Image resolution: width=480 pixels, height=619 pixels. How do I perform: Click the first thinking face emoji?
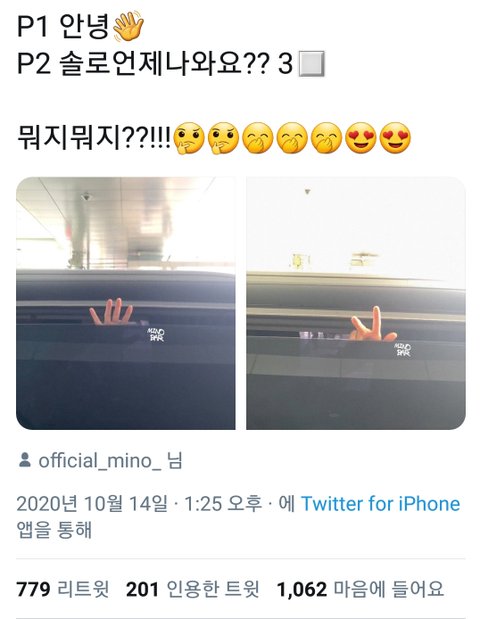coord(189,139)
